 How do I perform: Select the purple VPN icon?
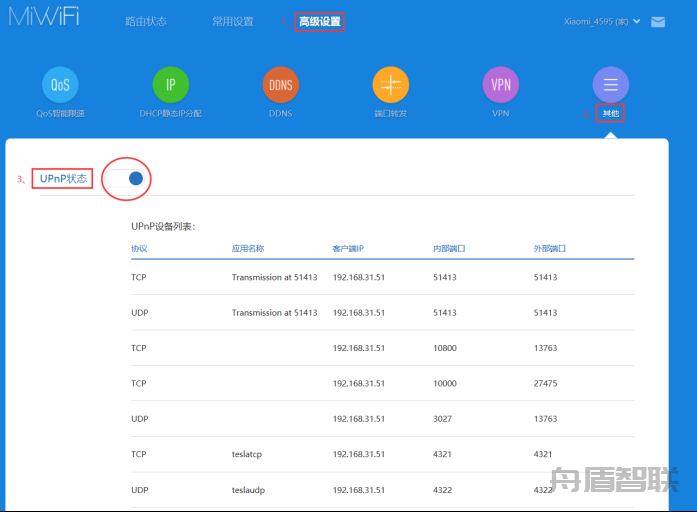pos(501,85)
